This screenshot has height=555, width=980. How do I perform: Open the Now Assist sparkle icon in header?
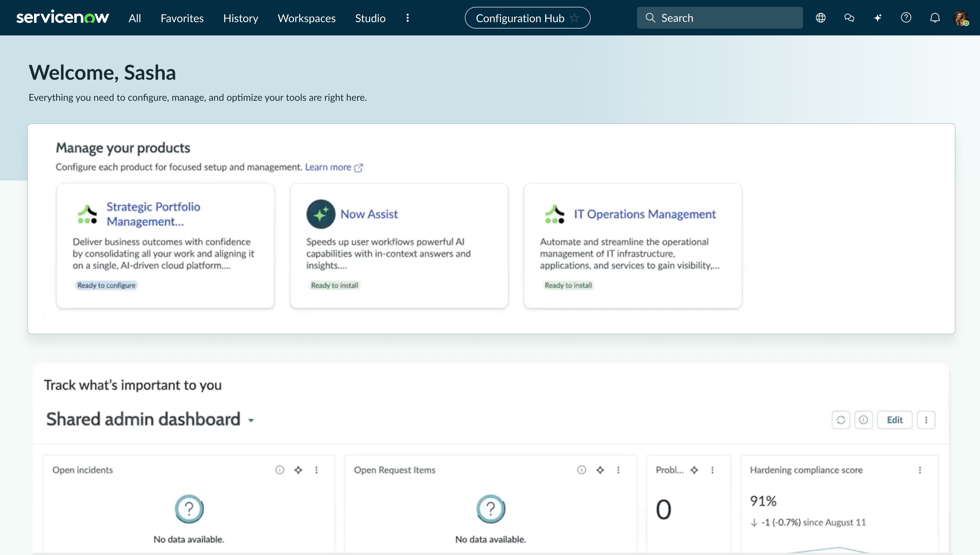pos(878,18)
